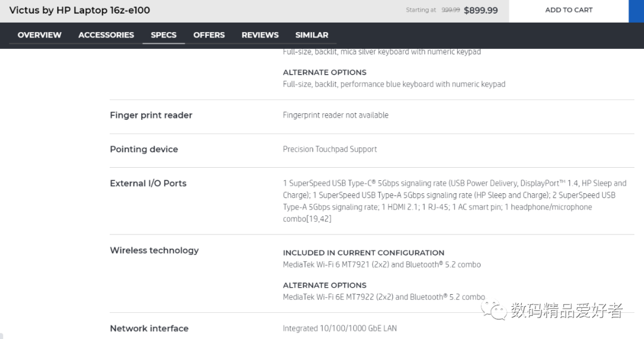The height and width of the screenshot is (339, 644).
Task: Click Precision Touchpad Support text
Action: pyautogui.click(x=330, y=149)
